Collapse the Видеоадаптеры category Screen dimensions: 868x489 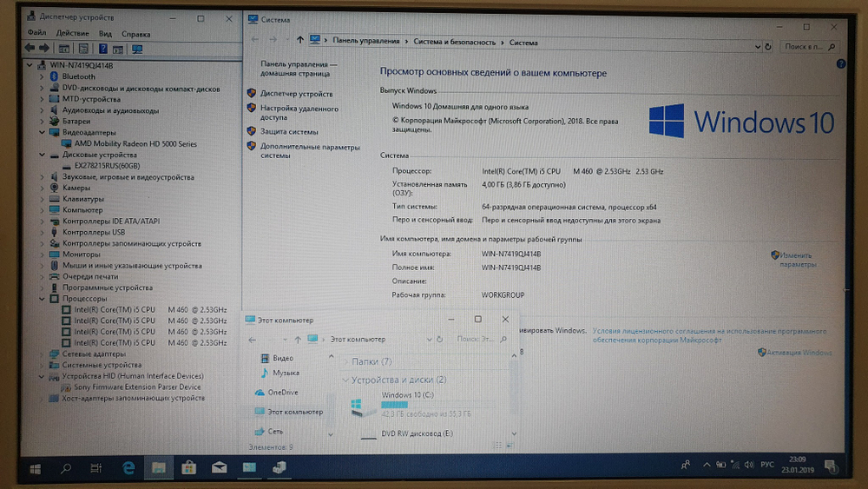42,132
